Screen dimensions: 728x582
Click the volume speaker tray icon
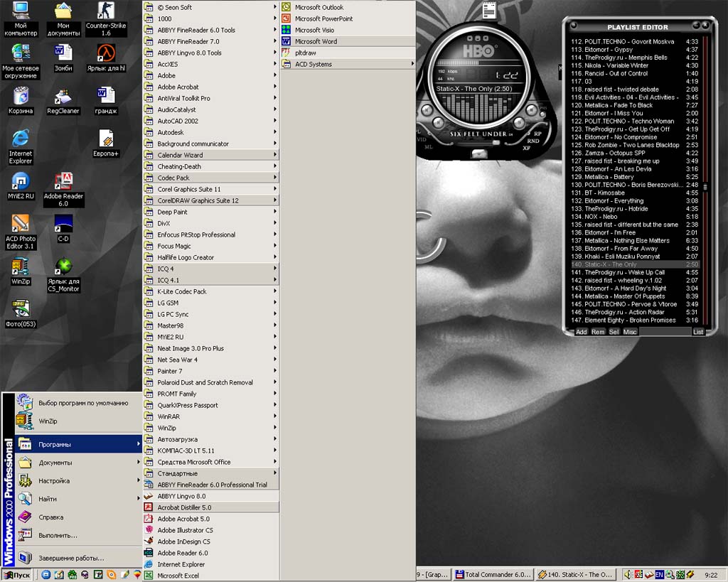pos(628,575)
